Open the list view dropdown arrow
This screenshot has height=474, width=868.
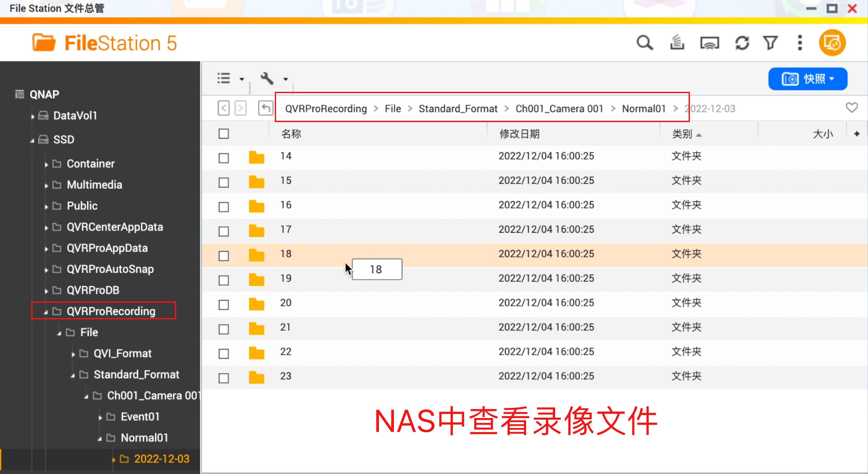pyautogui.click(x=242, y=80)
